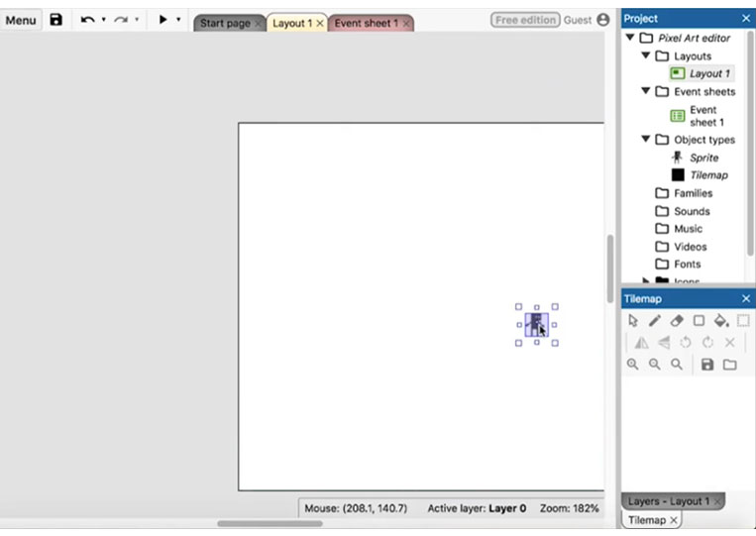Collapse the Object types folder

[646, 139]
